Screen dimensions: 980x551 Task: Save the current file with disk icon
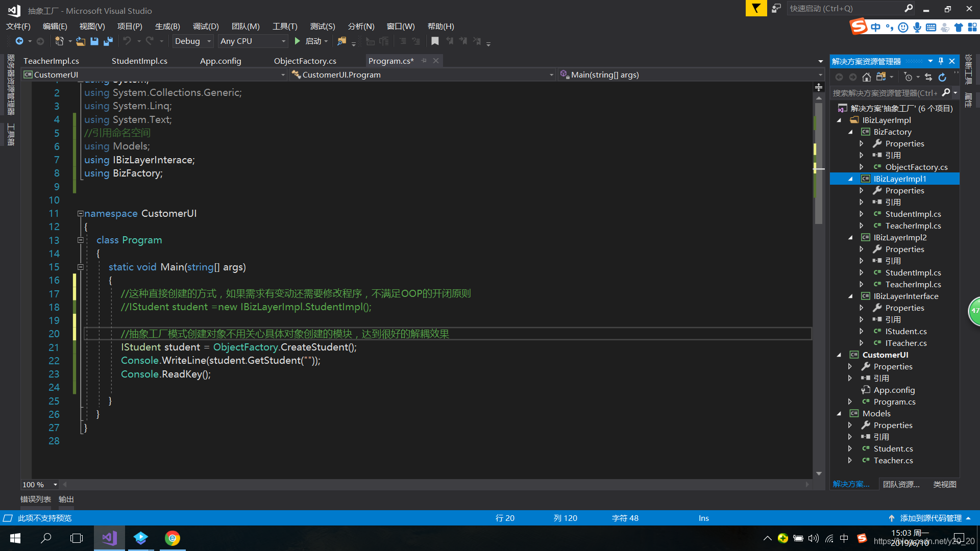[94, 41]
